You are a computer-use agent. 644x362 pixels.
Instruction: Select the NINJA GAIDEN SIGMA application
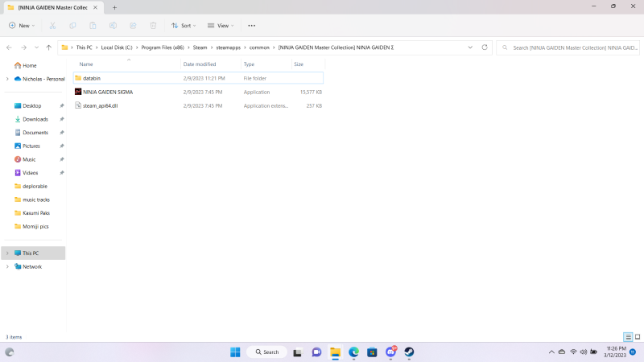(198, 92)
